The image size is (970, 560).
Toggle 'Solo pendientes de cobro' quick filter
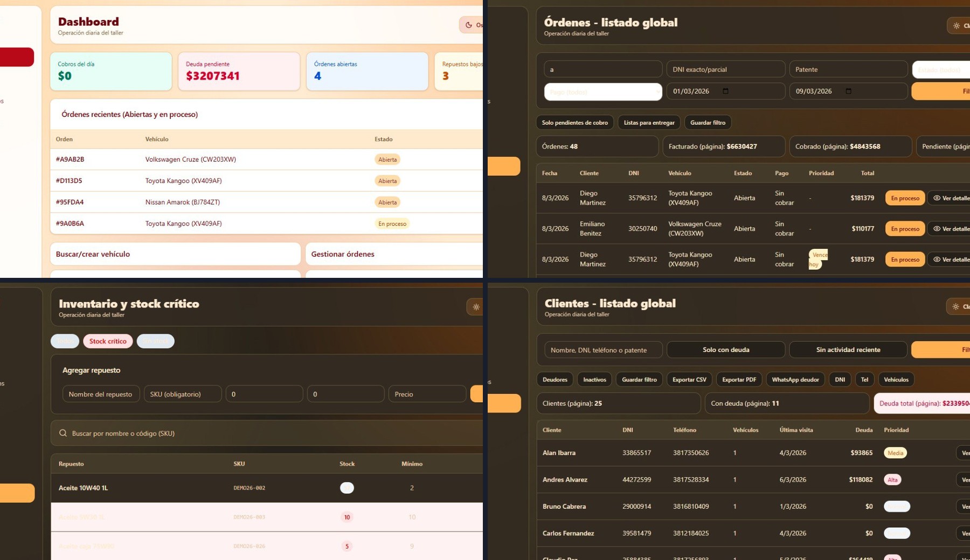(574, 123)
